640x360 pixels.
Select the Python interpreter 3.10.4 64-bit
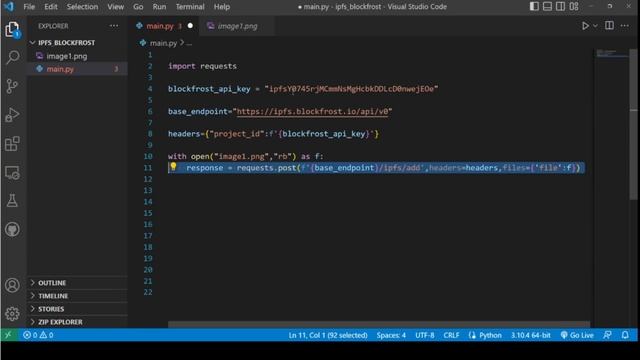(x=531, y=335)
